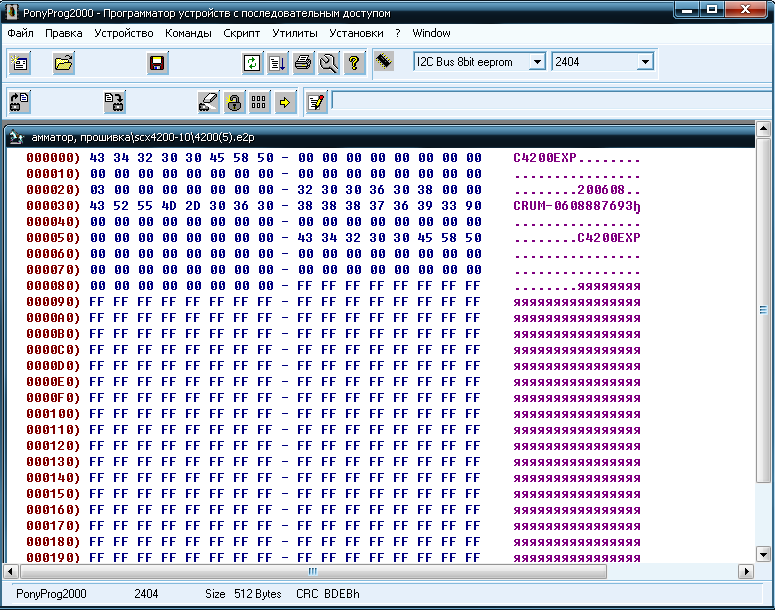775x610 pixels.
Task: Close the PonyProg2000 window
Action: (x=746, y=9)
